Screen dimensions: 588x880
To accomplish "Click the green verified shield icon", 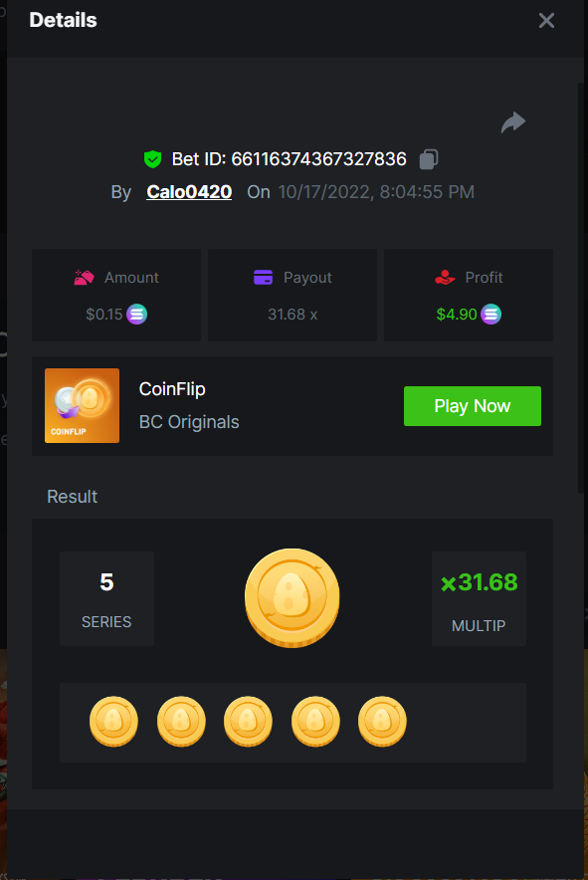I will [152, 159].
